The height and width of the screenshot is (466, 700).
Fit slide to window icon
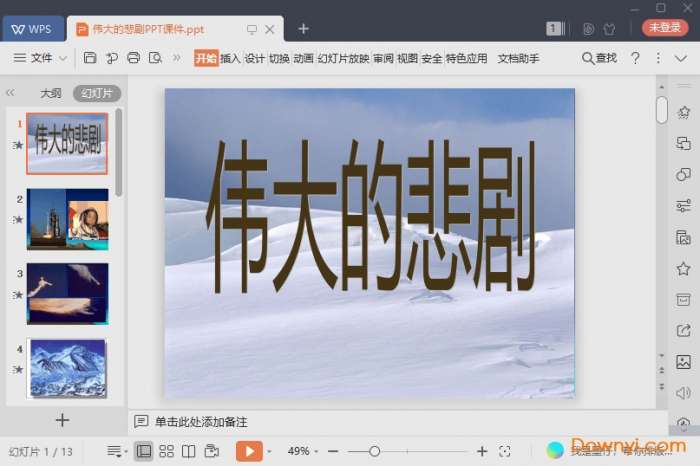[505, 451]
